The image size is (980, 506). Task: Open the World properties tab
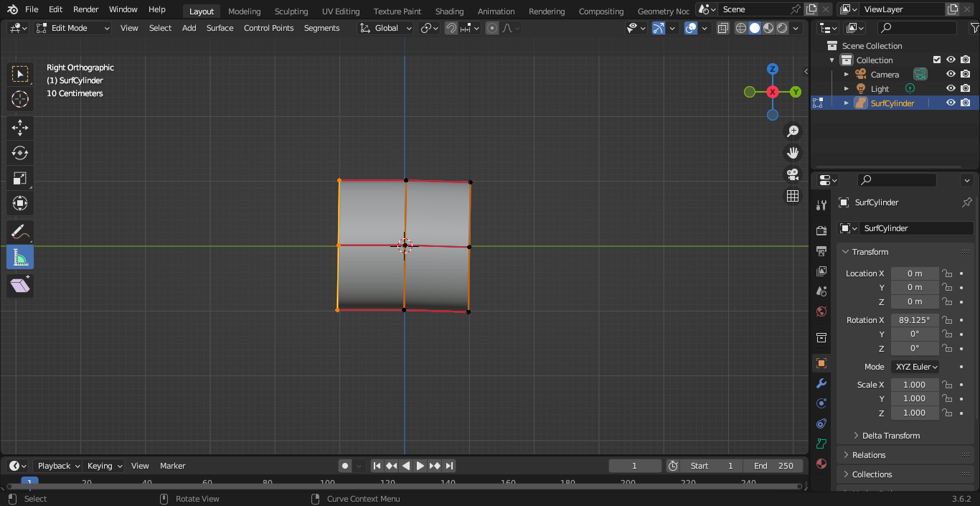pyautogui.click(x=821, y=311)
